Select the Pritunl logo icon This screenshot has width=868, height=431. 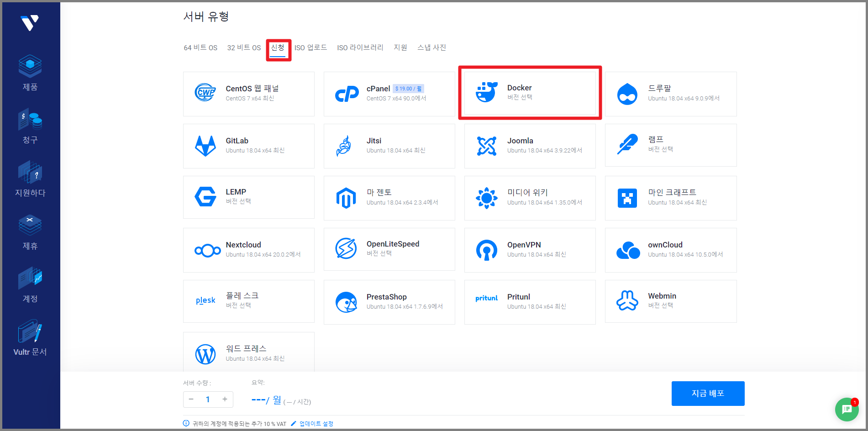tap(487, 298)
